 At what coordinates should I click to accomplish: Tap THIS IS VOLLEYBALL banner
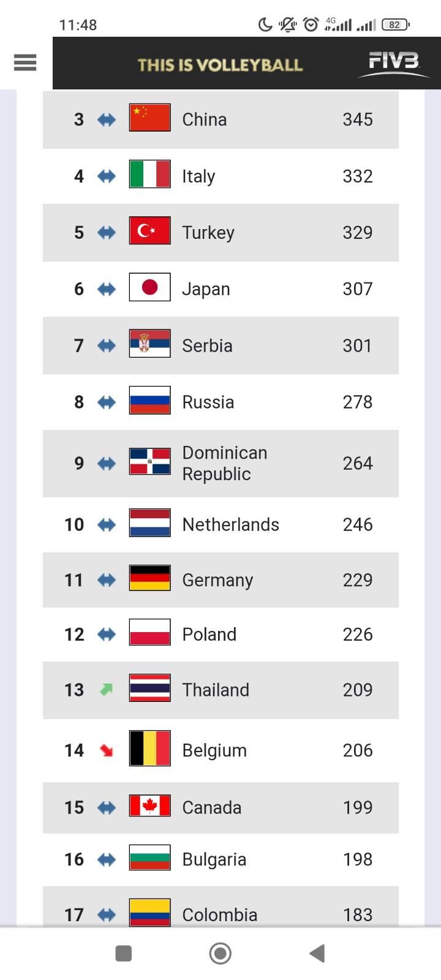tap(220, 65)
